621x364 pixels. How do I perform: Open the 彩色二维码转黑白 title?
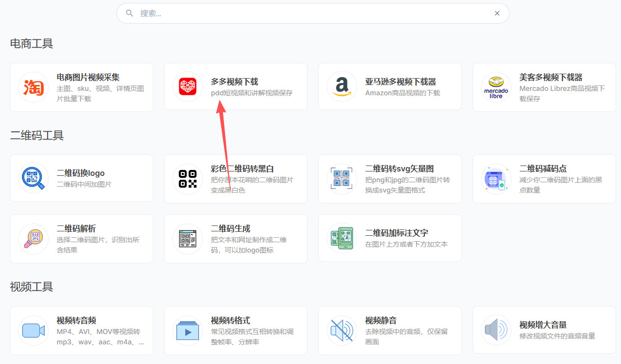pyautogui.click(x=243, y=168)
